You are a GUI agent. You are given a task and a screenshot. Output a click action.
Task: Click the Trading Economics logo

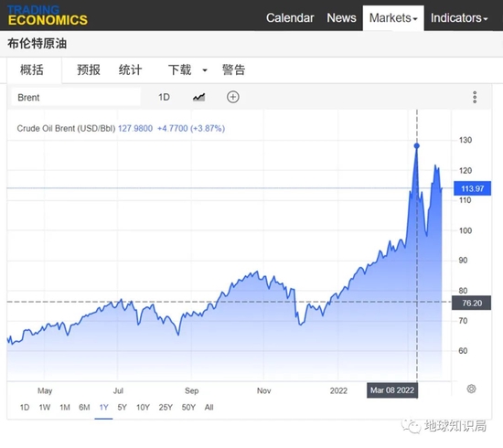click(48, 16)
